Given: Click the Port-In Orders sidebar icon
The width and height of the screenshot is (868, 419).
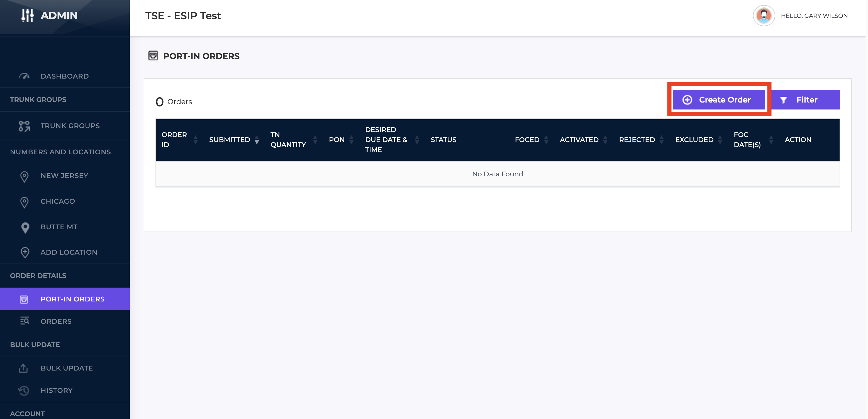Looking at the screenshot, I should pos(24,299).
